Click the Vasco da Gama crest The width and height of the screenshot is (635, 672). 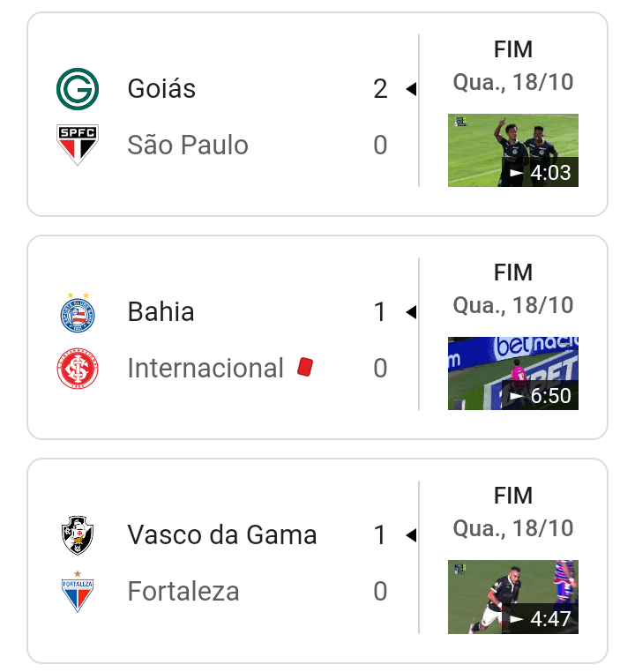pyautogui.click(x=78, y=535)
